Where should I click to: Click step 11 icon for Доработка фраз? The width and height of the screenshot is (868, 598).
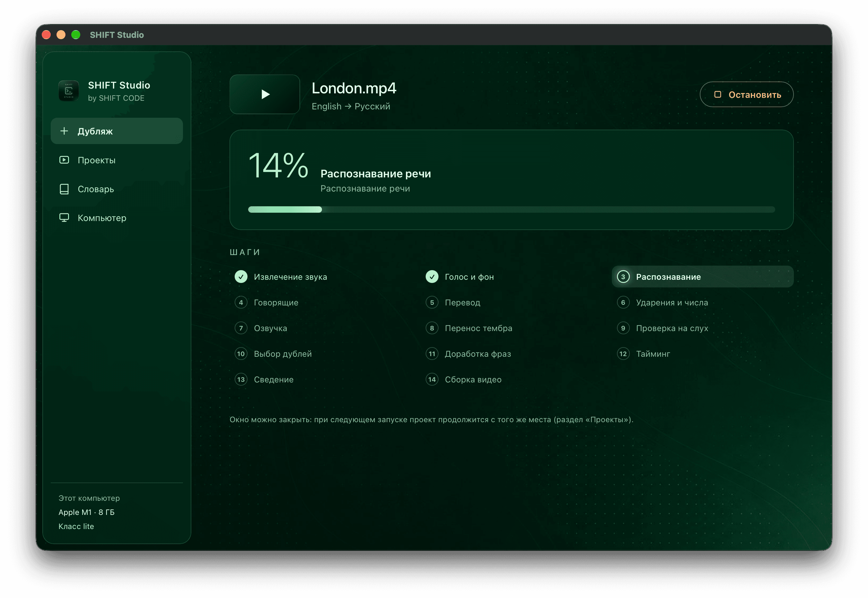pos(432,354)
